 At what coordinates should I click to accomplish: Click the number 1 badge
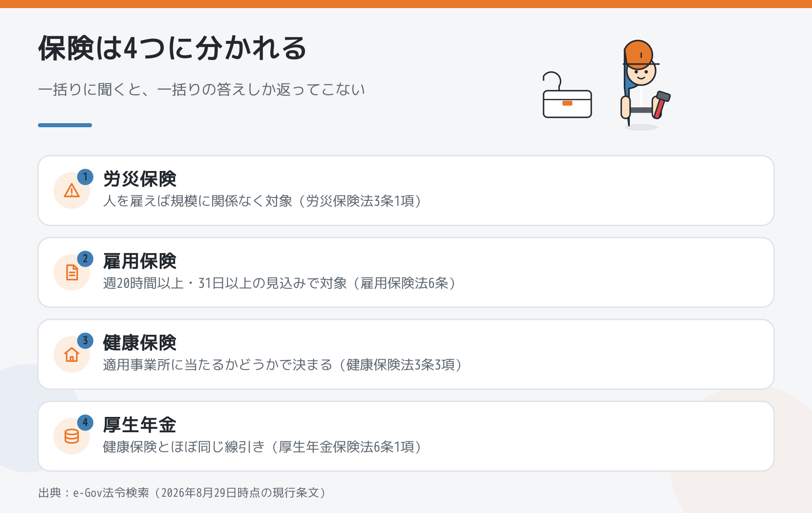85,177
